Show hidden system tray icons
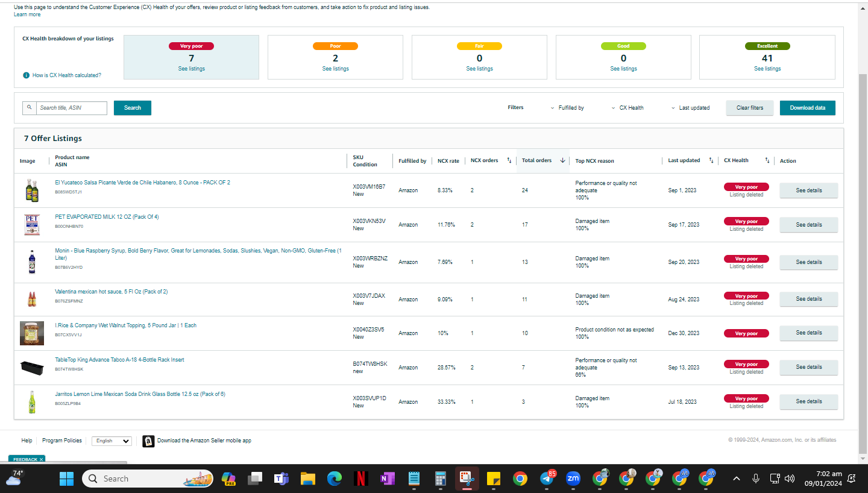This screenshot has width=868, height=493. (x=737, y=479)
